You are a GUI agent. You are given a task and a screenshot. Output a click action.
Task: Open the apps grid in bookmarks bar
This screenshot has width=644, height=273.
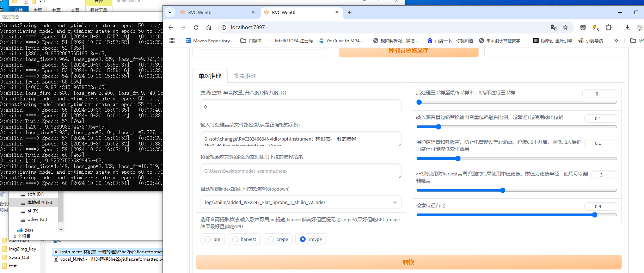[172, 41]
